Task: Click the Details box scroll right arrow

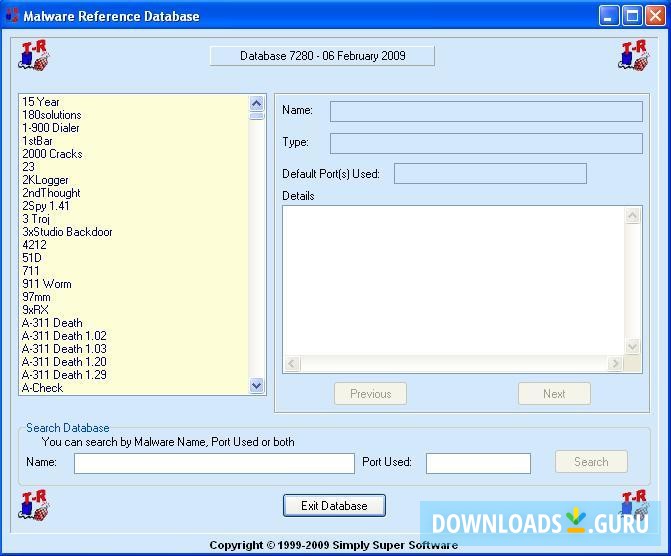Action: (615, 364)
